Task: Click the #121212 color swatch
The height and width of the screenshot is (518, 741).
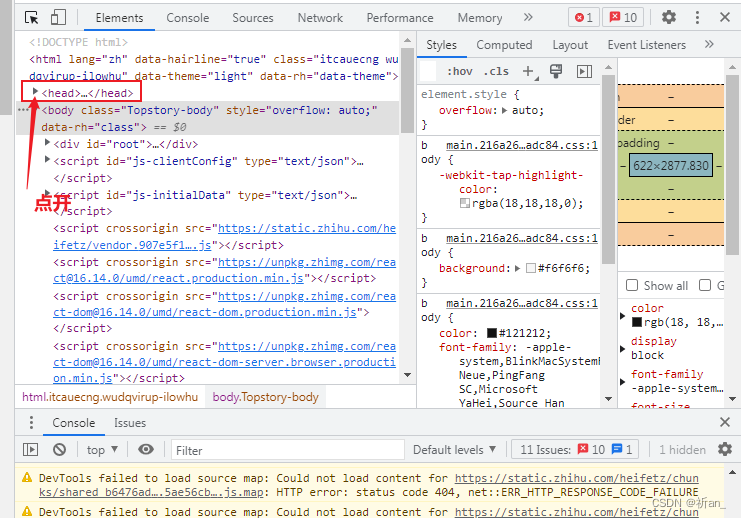Action: (x=492, y=333)
